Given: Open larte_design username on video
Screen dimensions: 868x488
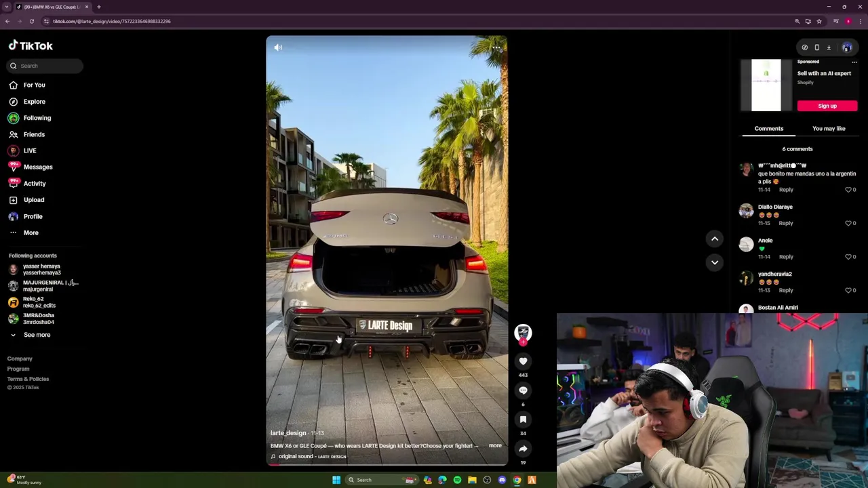Looking at the screenshot, I should [288, 433].
